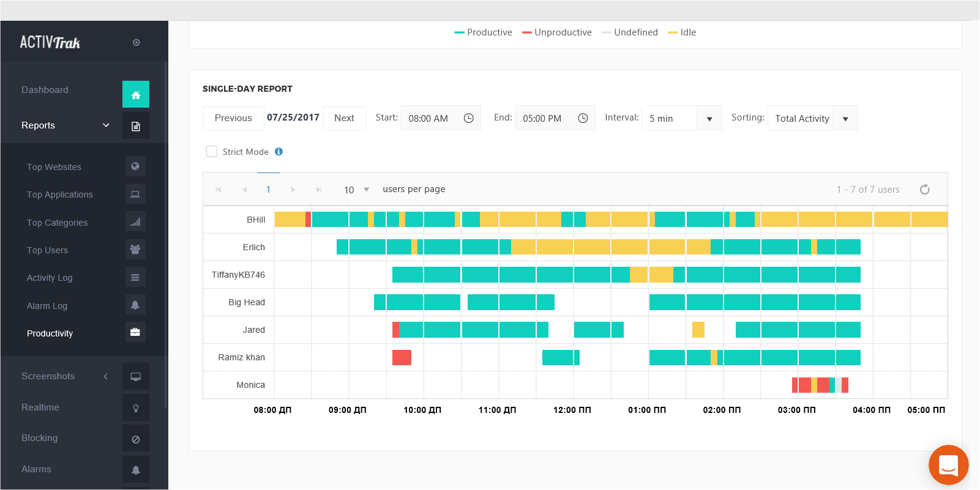The width and height of the screenshot is (980, 490).
Task: Click the date 07/25/2017
Action: [293, 117]
